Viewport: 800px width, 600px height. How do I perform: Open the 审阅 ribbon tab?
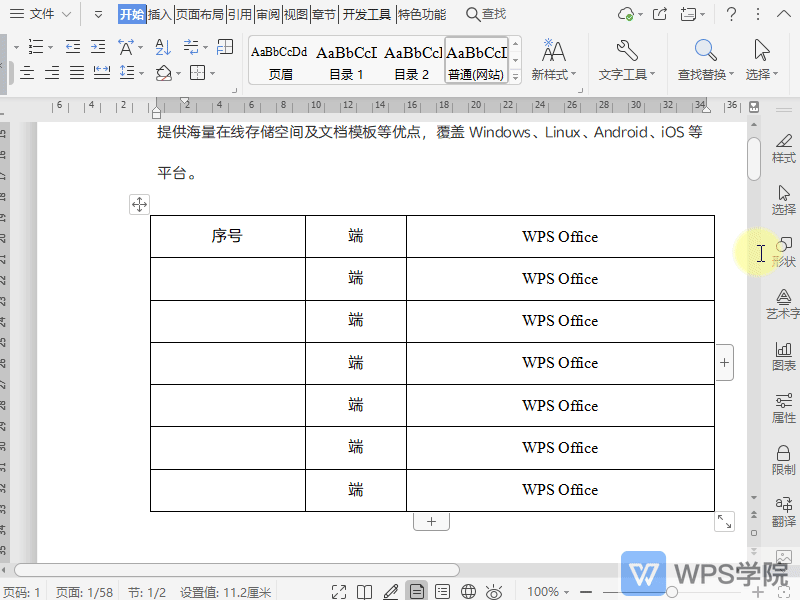(x=268, y=14)
